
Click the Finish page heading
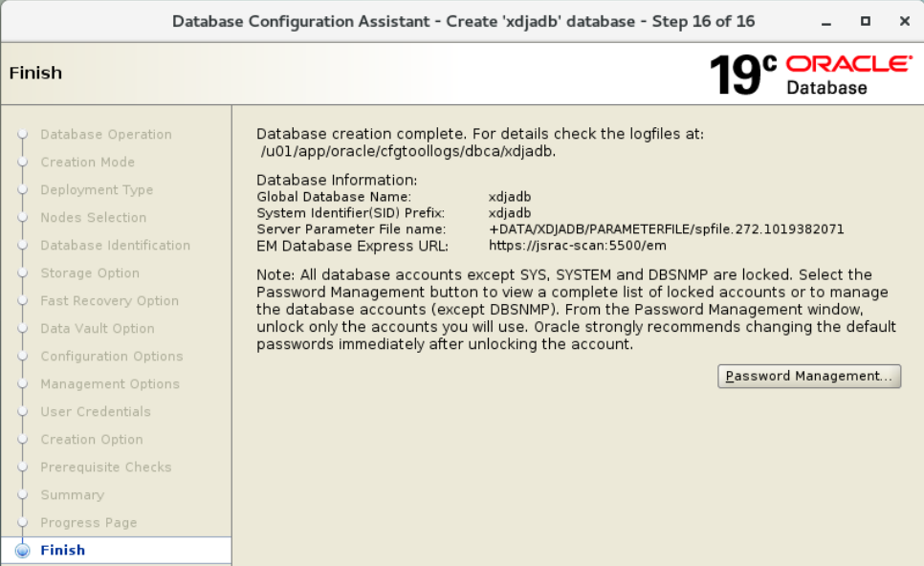35,73
